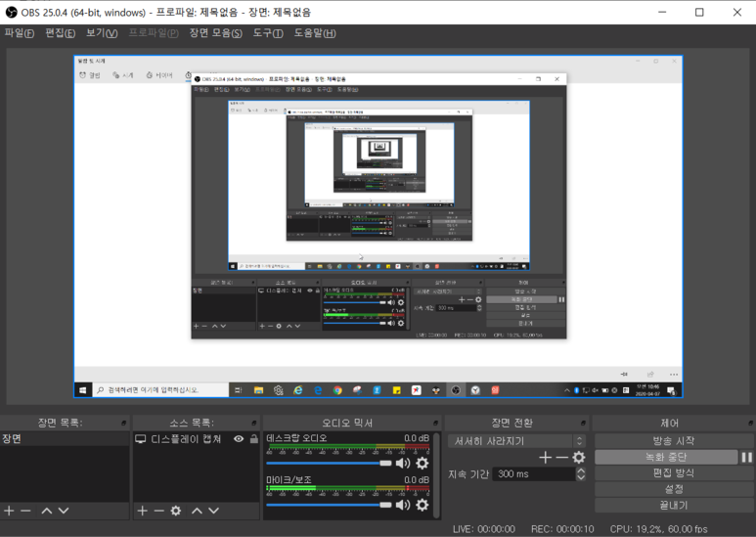Move the source down in 소스 목록
The image size is (756, 537).
click(x=213, y=511)
